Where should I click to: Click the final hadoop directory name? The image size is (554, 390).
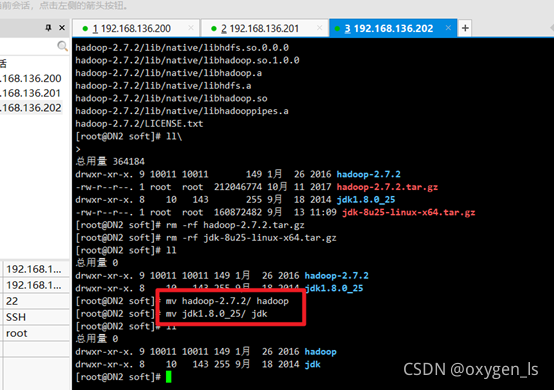coord(320,352)
